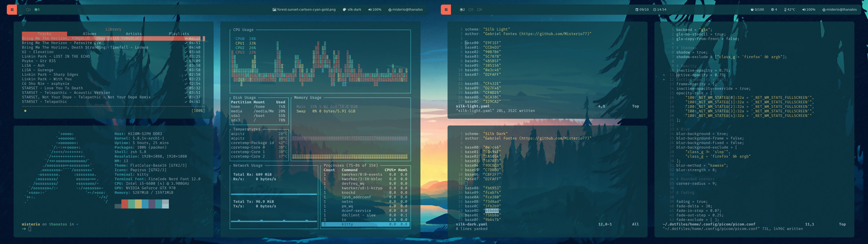The width and height of the screenshot is (868, 244).
Task: Click misterio@thanatos in the left bar
Action: 407,9
